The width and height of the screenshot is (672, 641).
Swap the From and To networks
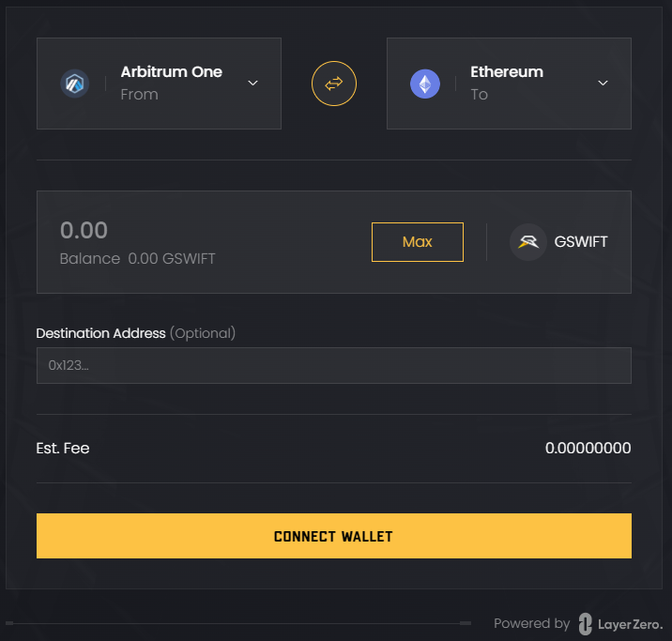click(334, 84)
